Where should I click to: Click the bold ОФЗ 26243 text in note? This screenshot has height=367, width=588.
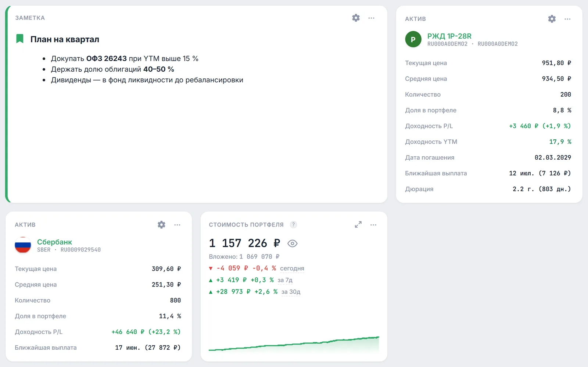(106, 58)
